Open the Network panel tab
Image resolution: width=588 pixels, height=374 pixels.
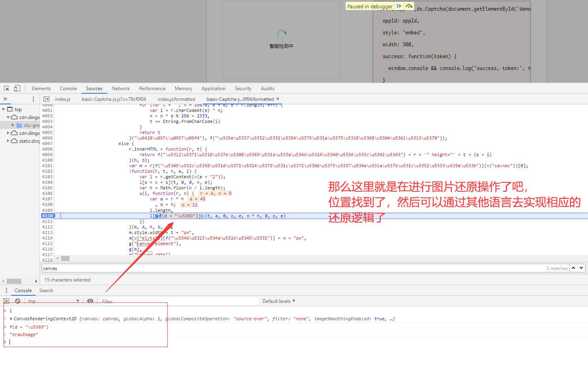point(121,89)
